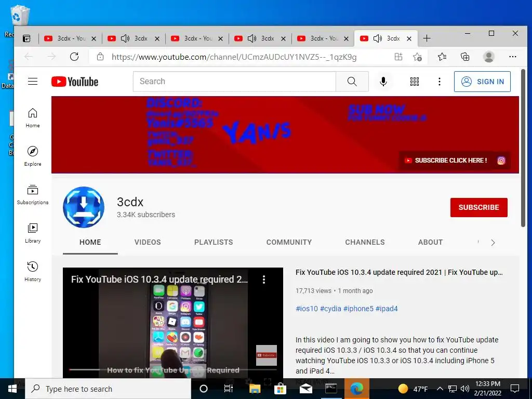Viewport: 532px width, 399px height.
Task: Mute the second 3cdx tab speaker
Action: coord(125,38)
